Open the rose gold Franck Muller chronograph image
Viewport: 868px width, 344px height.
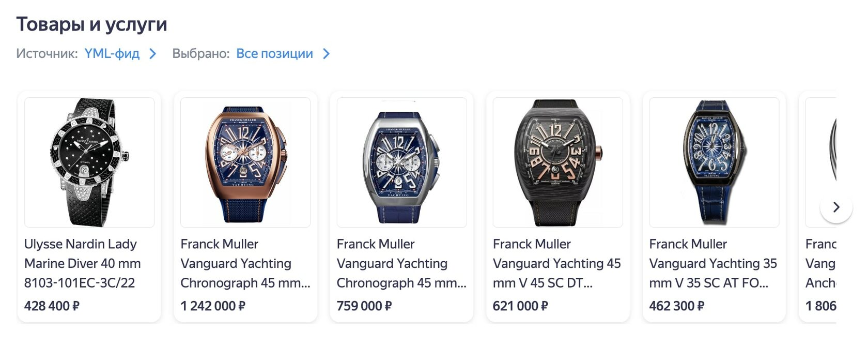[x=245, y=162]
